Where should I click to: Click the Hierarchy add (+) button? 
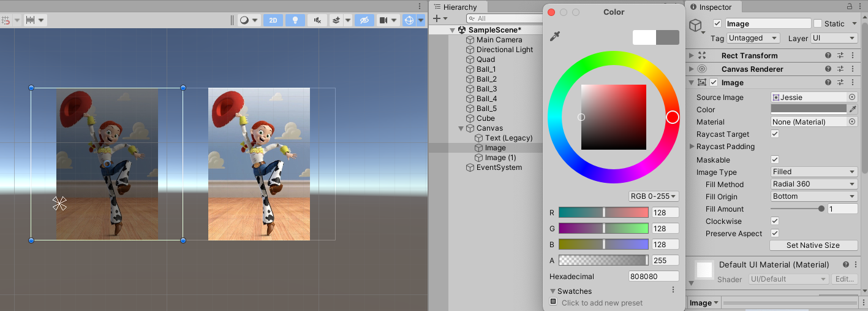pos(436,18)
